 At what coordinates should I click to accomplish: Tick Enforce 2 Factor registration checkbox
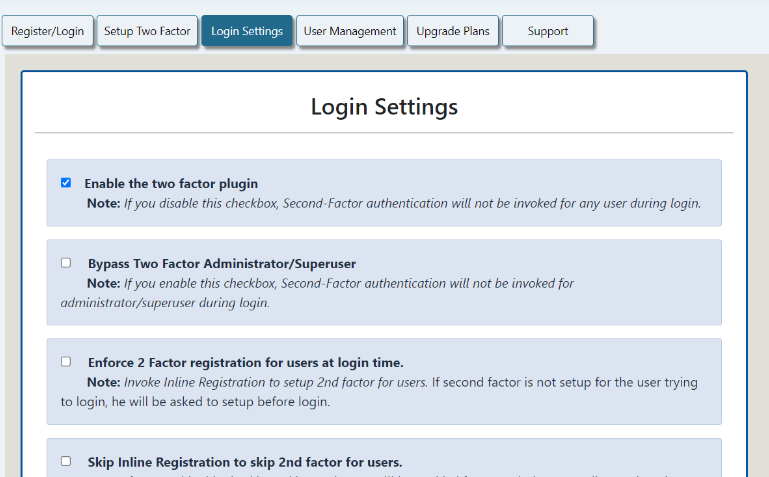66,362
